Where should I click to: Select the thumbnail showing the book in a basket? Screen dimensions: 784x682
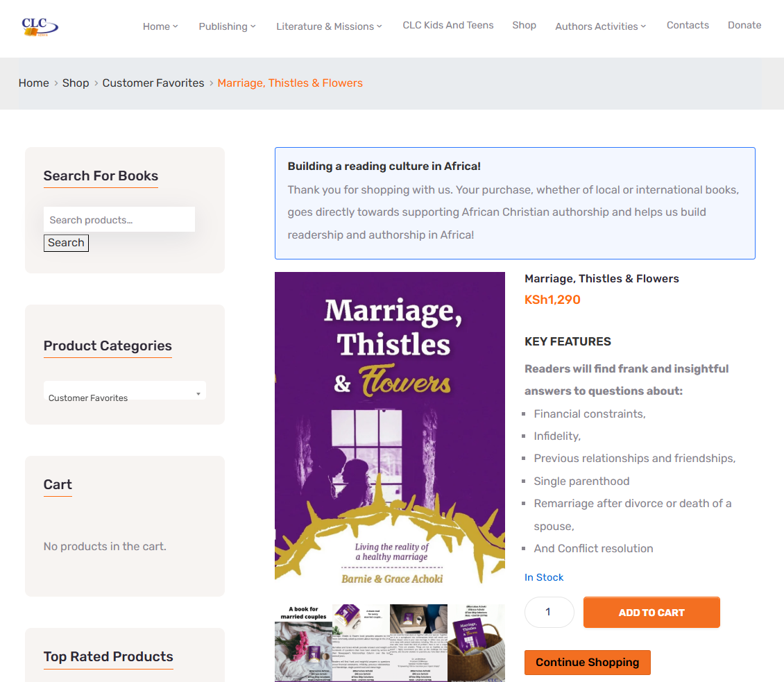pyautogui.click(x=476, y=642)
